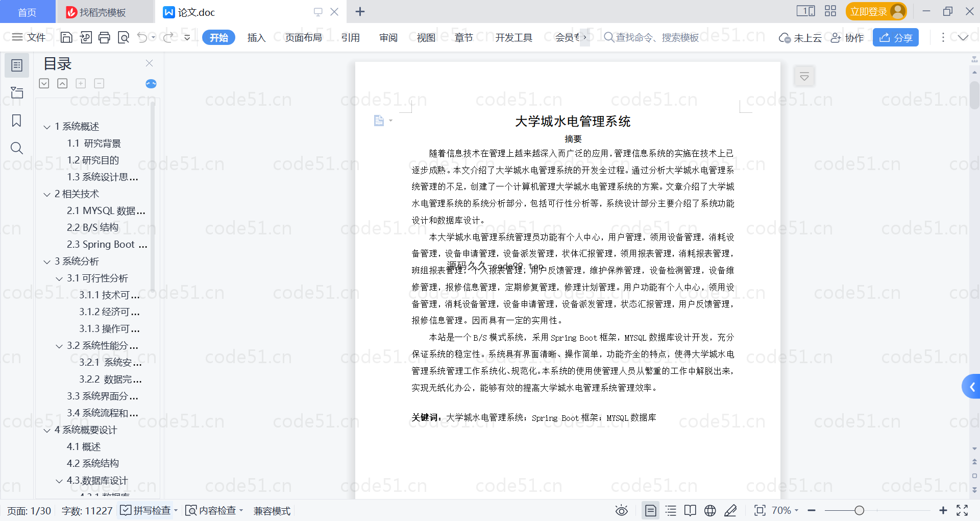
Task: Collapse the 2 相关技术 tree node
Action: point(47,194)
